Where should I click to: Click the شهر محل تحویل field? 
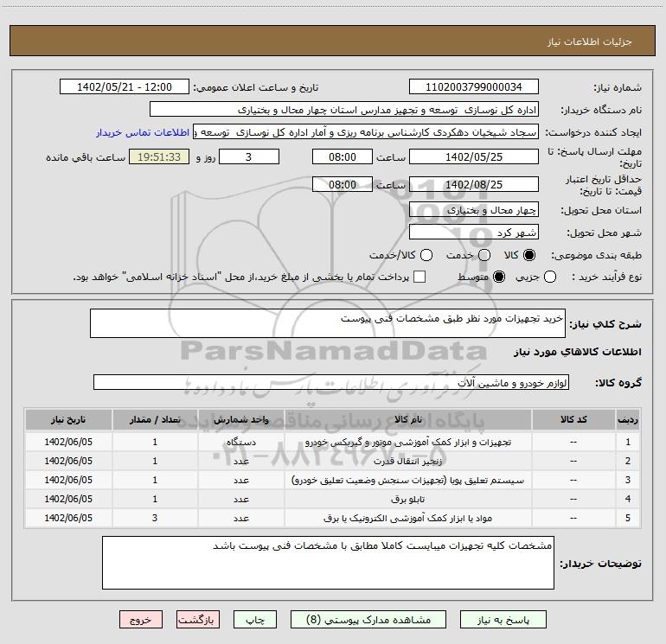coord(474,233)
